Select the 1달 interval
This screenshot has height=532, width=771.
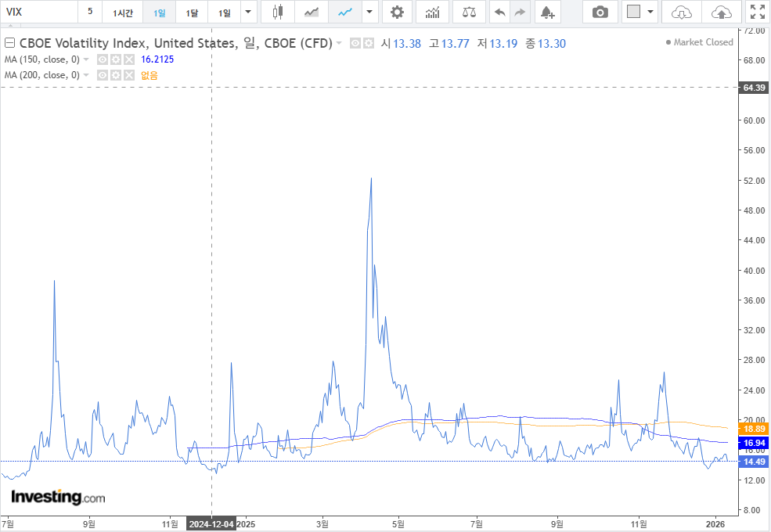192,12
